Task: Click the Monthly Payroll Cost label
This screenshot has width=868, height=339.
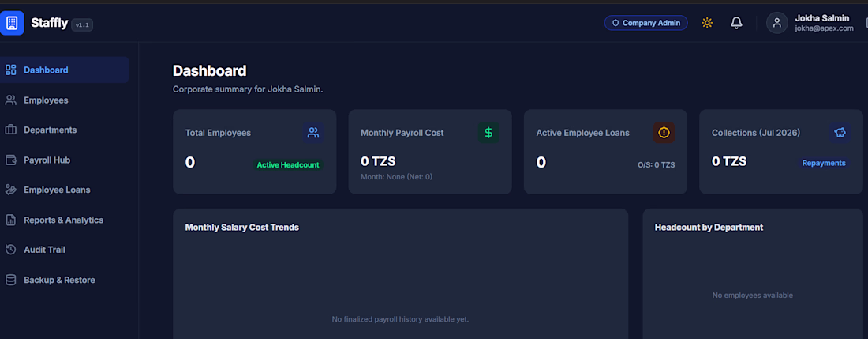Action: click(x=402, y=133)
